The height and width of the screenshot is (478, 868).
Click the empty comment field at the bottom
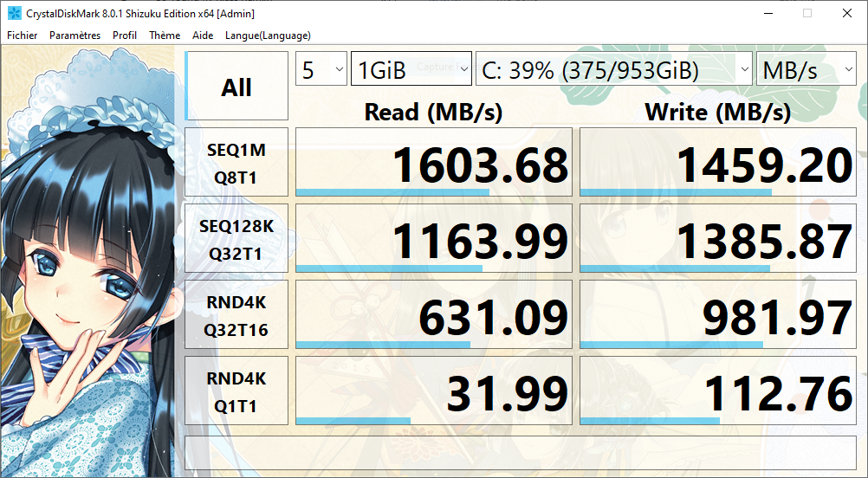pos(521,454)
